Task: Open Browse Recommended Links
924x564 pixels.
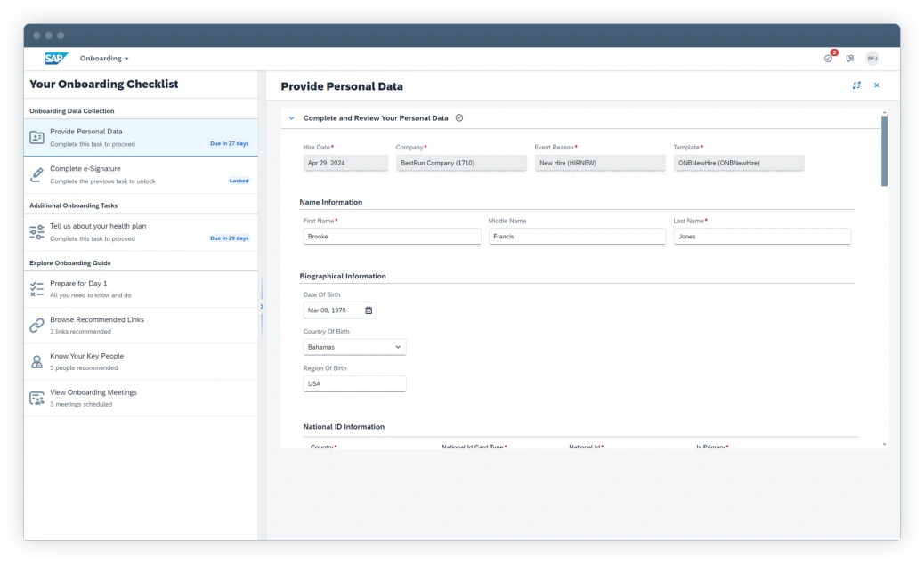Action: coord(141,326)
